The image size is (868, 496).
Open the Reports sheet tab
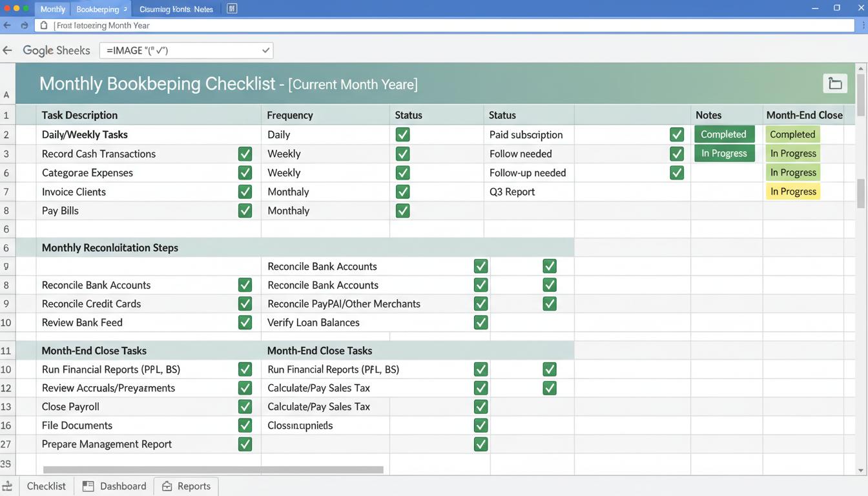(187, 486)
